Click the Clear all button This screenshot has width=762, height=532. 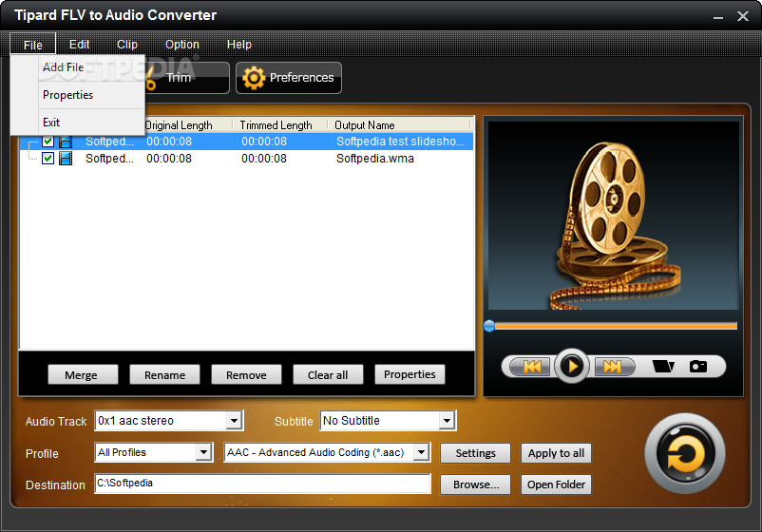tap(328, 375)
